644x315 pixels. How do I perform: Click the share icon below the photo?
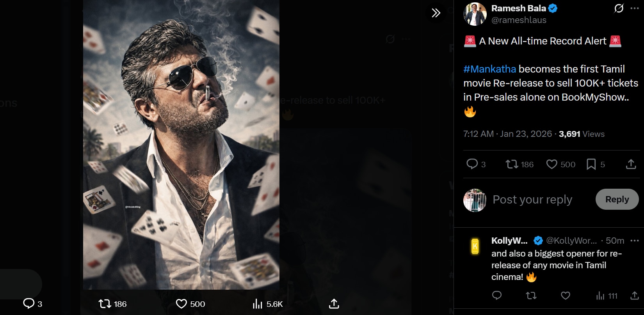(x=334, y=304)
